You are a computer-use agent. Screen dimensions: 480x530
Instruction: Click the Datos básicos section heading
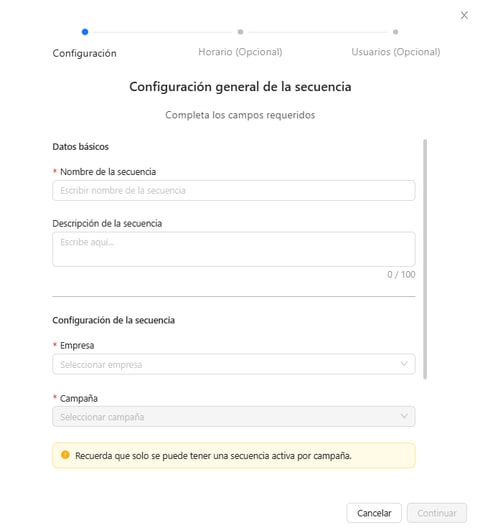click(x=80, y=147)
